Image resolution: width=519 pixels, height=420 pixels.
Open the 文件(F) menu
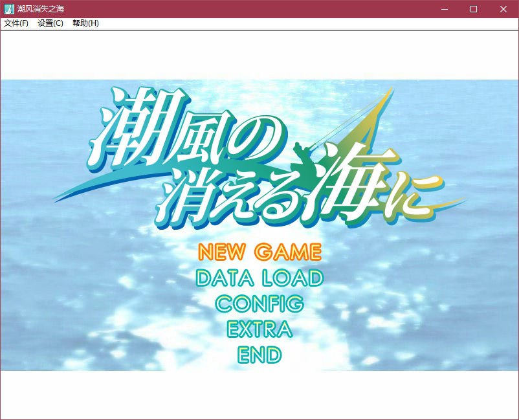pyautogui.click(x=16, y=23)
